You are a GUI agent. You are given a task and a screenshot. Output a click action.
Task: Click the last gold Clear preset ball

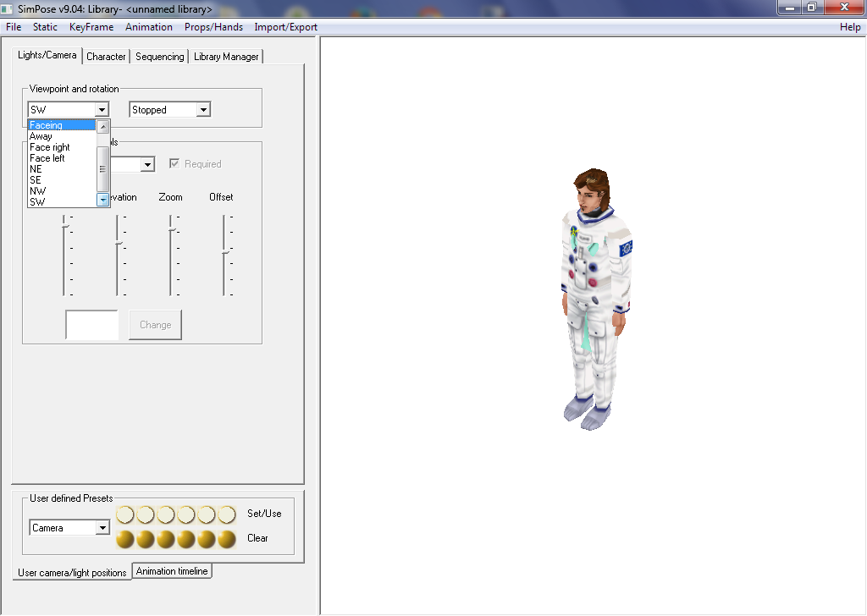tap(227, 539)
